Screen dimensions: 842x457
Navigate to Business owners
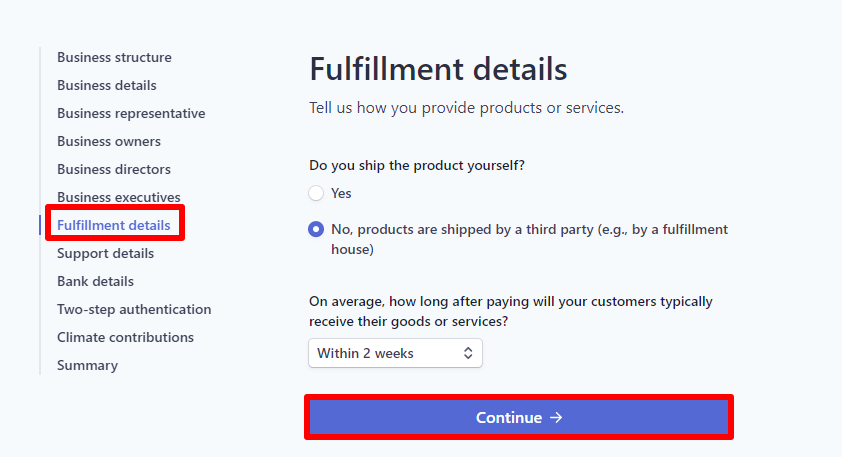click(x=109, y=141)
